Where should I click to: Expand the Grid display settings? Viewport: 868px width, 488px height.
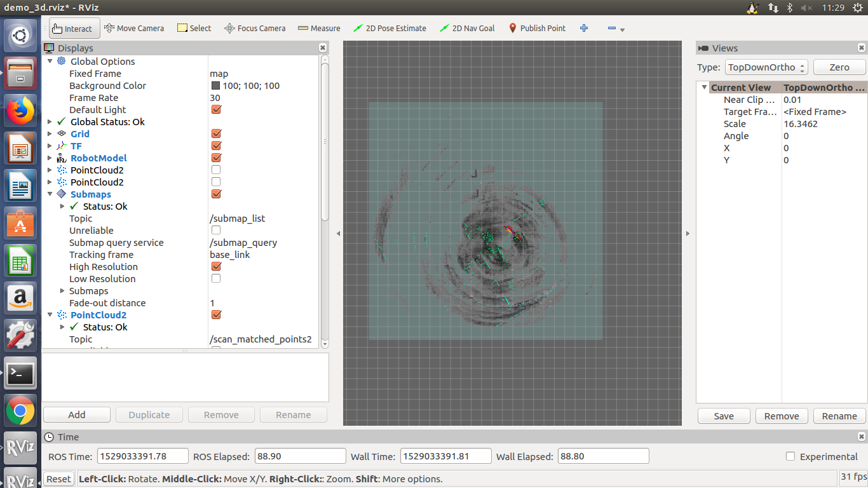tap(50, 133)
